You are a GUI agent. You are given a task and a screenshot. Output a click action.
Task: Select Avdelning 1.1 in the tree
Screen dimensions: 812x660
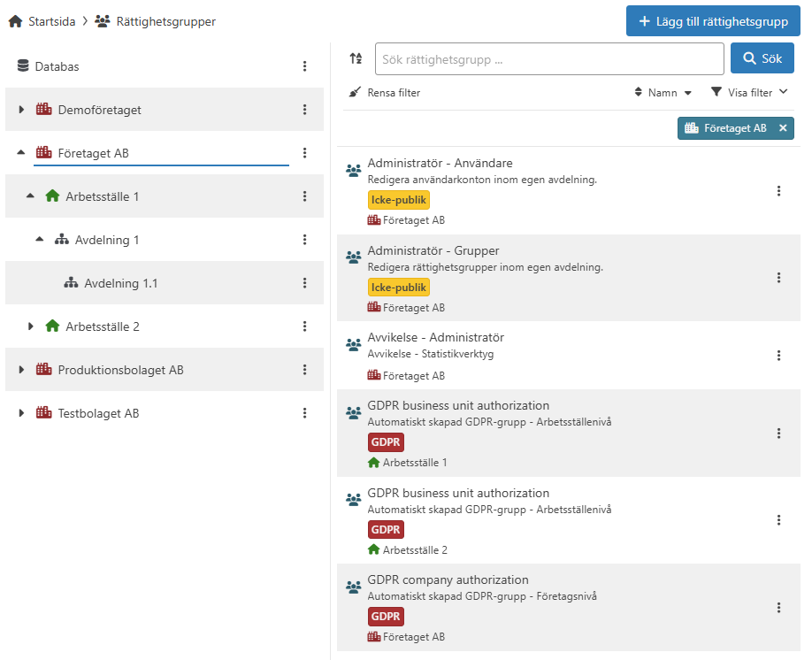pos(120,283)
